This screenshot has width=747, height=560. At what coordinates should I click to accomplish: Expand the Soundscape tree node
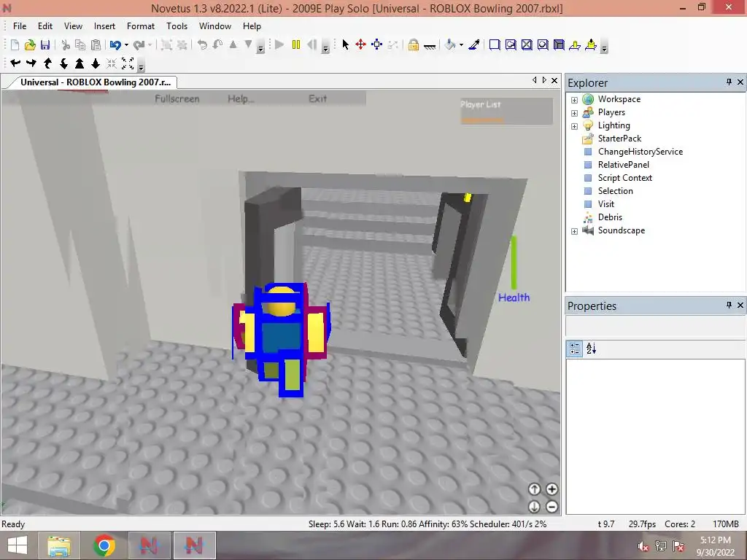click(574, 231)
